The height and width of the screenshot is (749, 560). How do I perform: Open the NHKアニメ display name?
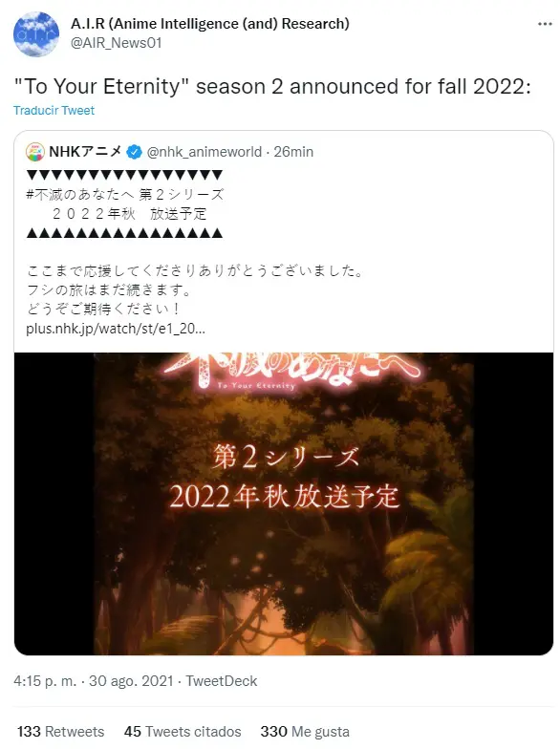pos(86,152)
